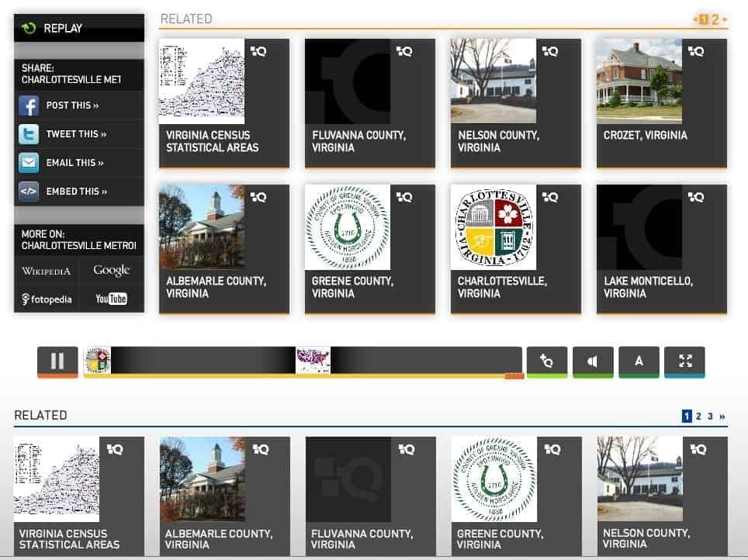Go to page 3 of bottom Related
748x560 pixels.
[x=710, y=417]
